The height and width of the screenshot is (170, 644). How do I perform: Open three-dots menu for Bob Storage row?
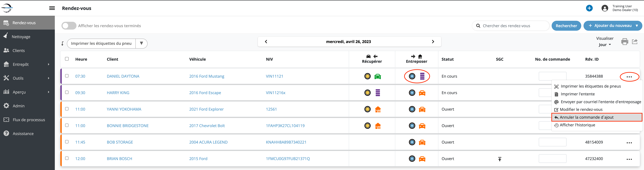tap(629, 143)
